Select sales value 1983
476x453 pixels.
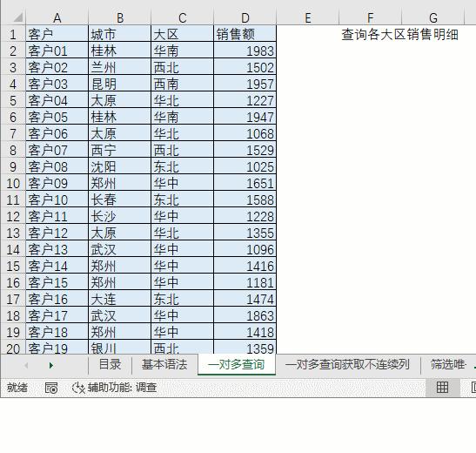pos(245,51)
